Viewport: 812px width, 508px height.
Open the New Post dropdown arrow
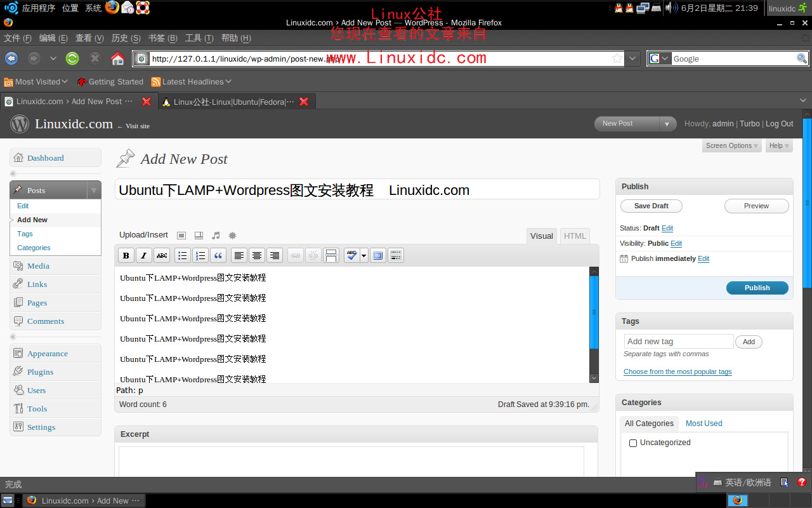tap(668, 124)
